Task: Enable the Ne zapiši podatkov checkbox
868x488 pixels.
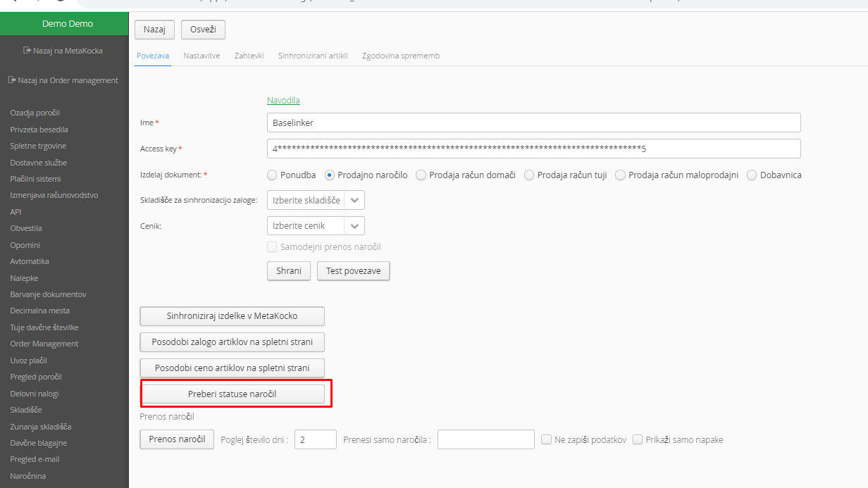Action: pyautogui.click(x=546, y=439)
